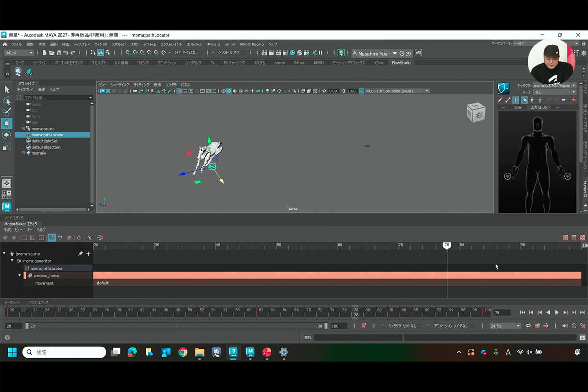The image size is (588, 392).
Task: Expand momaRN in Outliner
Action: (23, 153)
